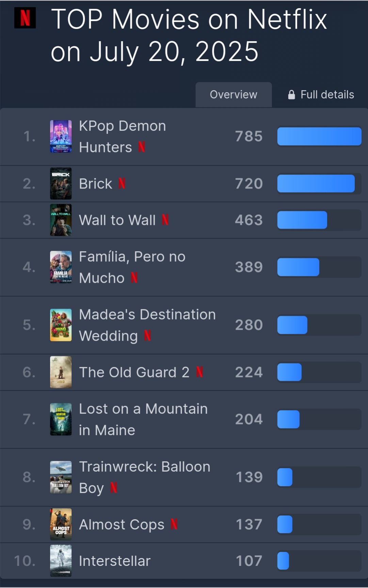Open the KPop Demon Hunters title link
The width and height of the screenshot is (368, 588).
(x=123, y=136)
